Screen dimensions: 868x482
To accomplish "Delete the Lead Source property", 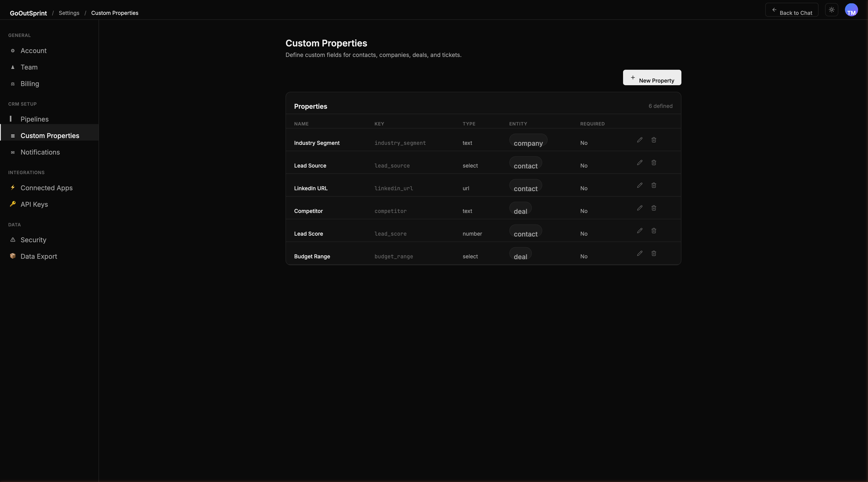I will [x=654, y=163].
